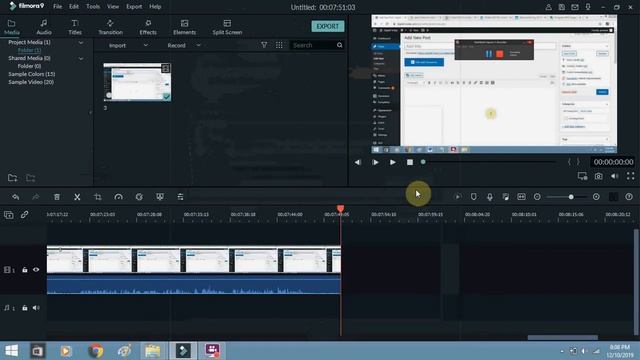
Task: Switch to the Elements tab
Action: (184, 27)
